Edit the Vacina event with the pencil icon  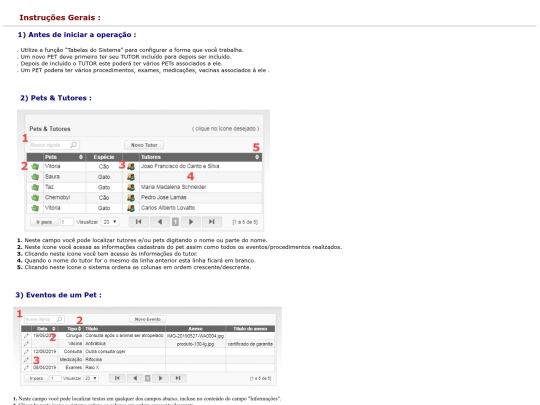click(x=26, y=343)
